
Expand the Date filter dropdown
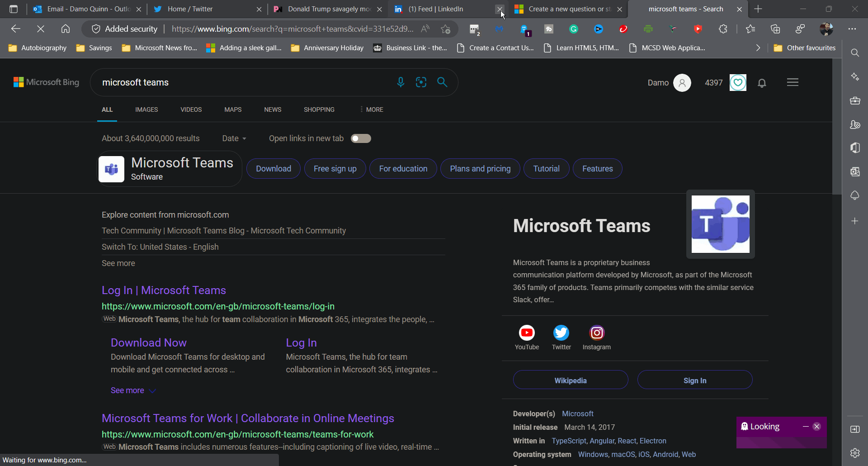[x=234, y=138]
